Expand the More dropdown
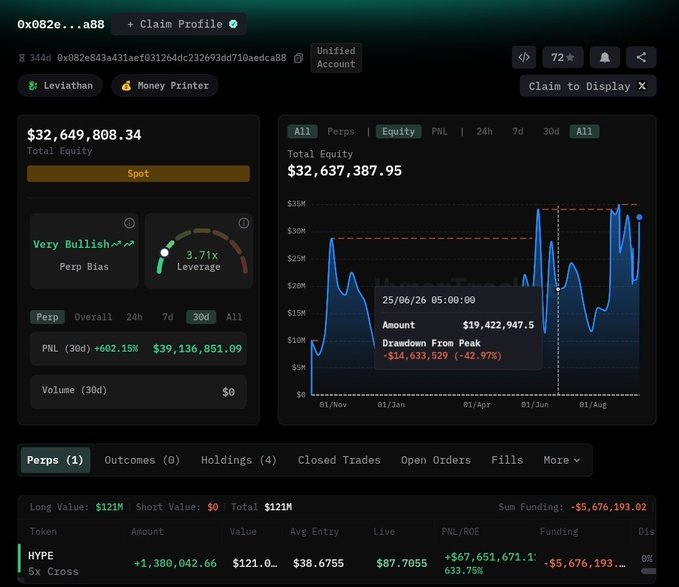 pos(562,460)
